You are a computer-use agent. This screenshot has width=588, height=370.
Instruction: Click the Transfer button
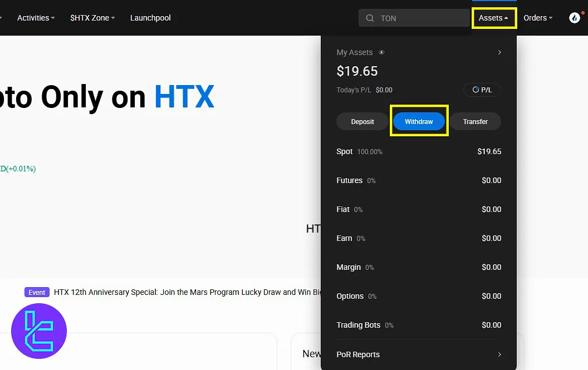(475, 121)
